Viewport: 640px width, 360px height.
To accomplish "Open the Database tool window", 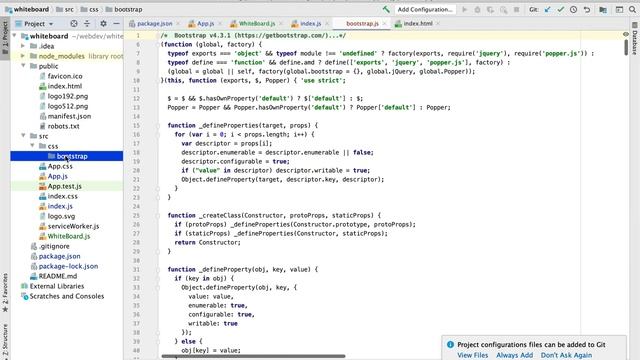I will click(x=635, y=38).
